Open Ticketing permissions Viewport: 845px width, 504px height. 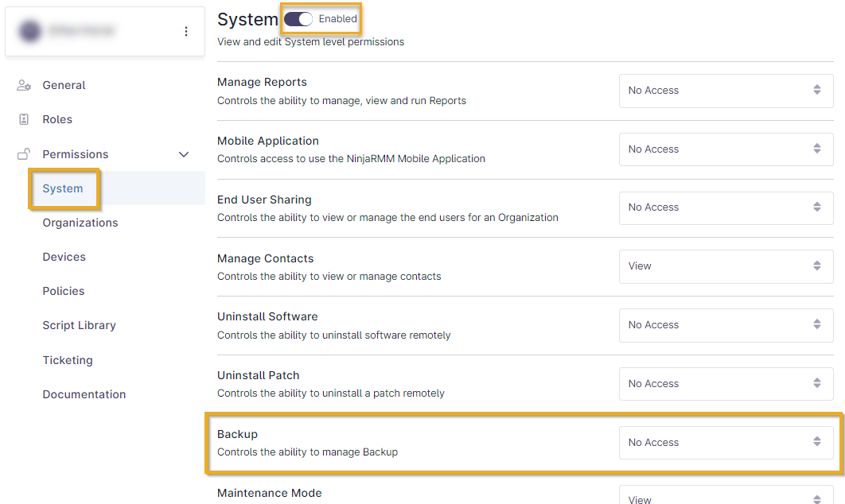click(68, 360)
